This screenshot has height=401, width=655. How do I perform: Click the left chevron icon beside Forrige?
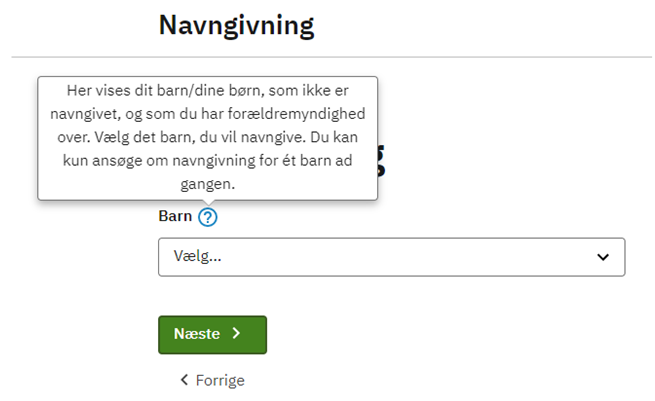(x=184, y=380)
